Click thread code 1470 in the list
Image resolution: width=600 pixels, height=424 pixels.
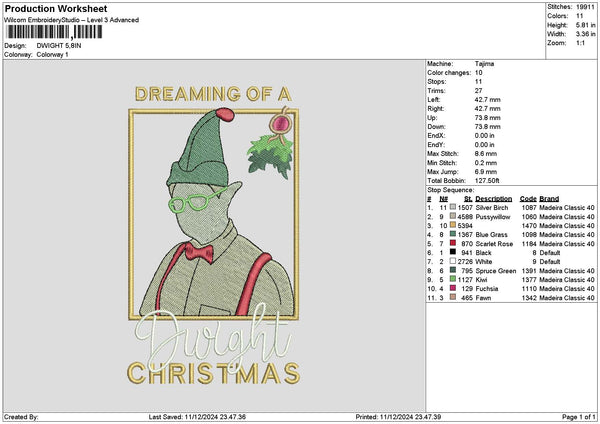(529, 225)
